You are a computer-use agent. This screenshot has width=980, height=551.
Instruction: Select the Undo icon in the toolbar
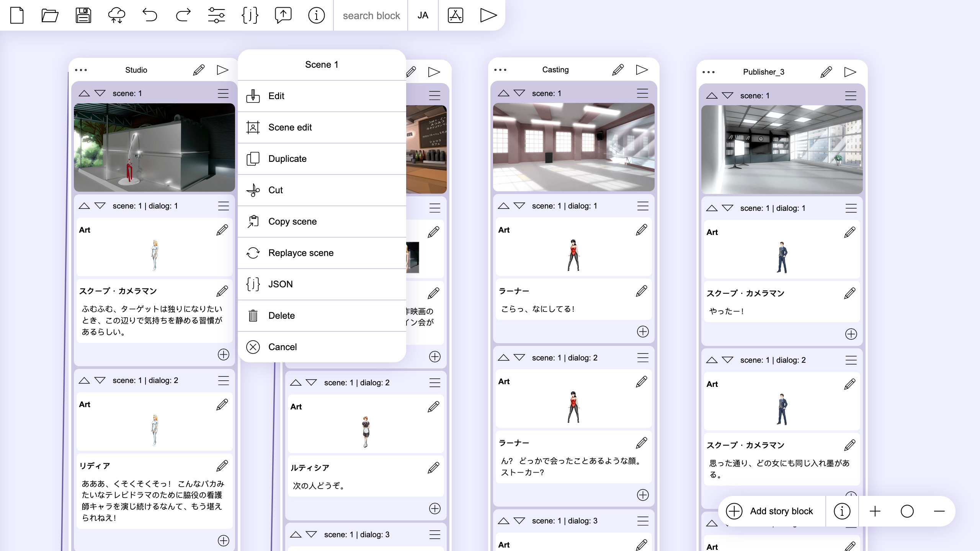150,15
